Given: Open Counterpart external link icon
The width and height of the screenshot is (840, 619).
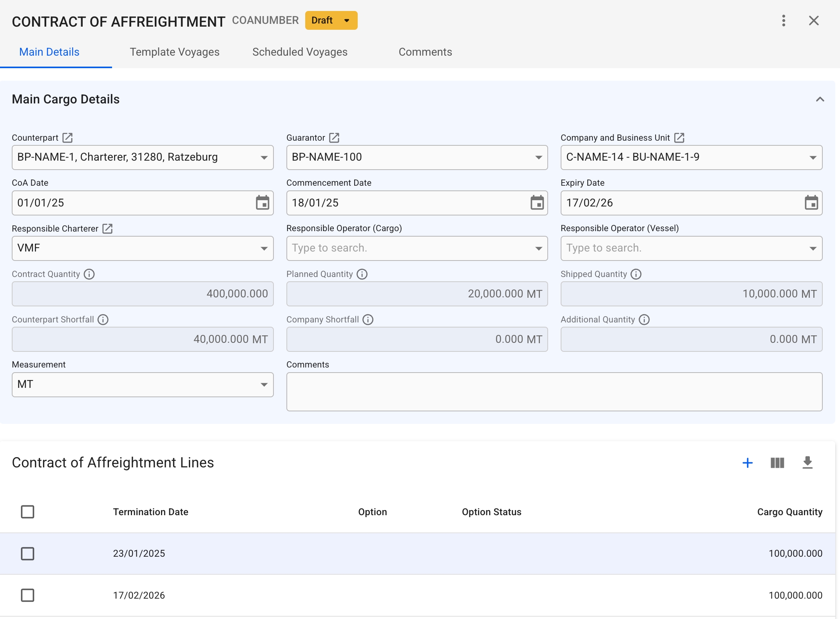Looking at the screenshot, I should [67, 138].
